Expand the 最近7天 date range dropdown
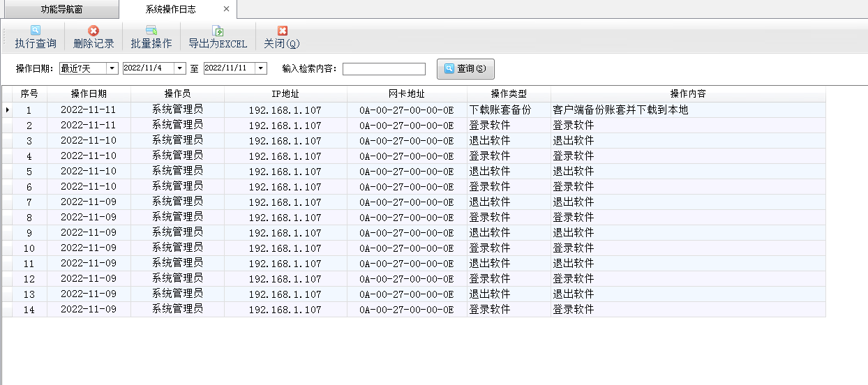Screen dimensions: 868x385 point(112,68)
